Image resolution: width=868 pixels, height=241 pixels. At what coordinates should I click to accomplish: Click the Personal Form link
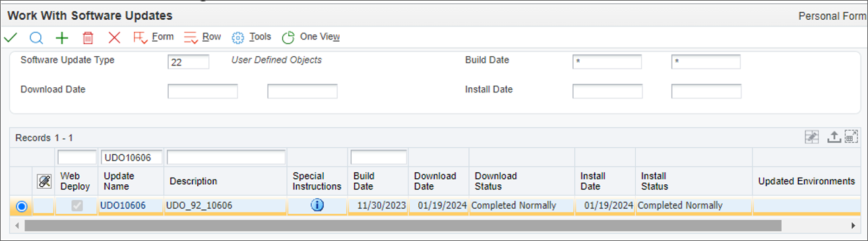pos(832,16)
